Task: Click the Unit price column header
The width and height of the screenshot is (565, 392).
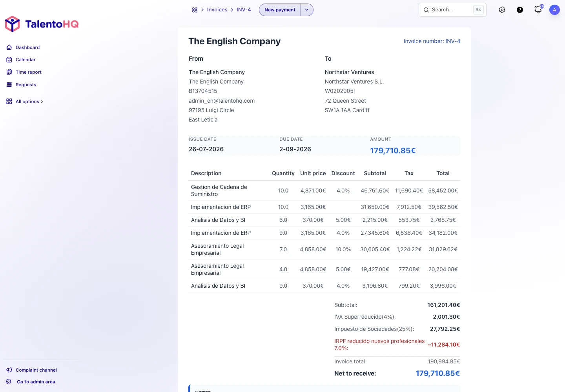Action: (x=313, y=173)
